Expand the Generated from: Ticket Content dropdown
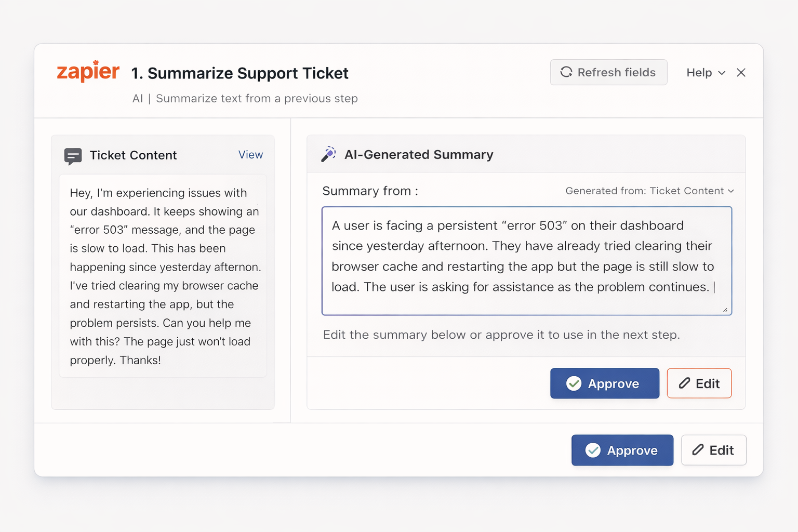 (x=650, y=191)
